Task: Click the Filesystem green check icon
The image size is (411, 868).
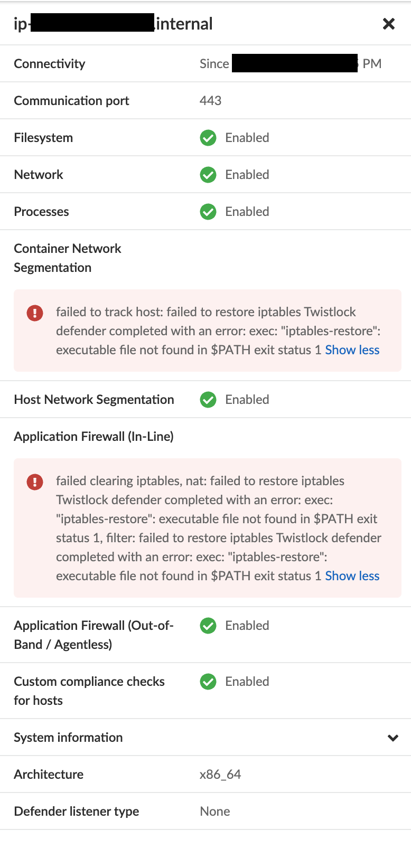Action: click(208, 138)
